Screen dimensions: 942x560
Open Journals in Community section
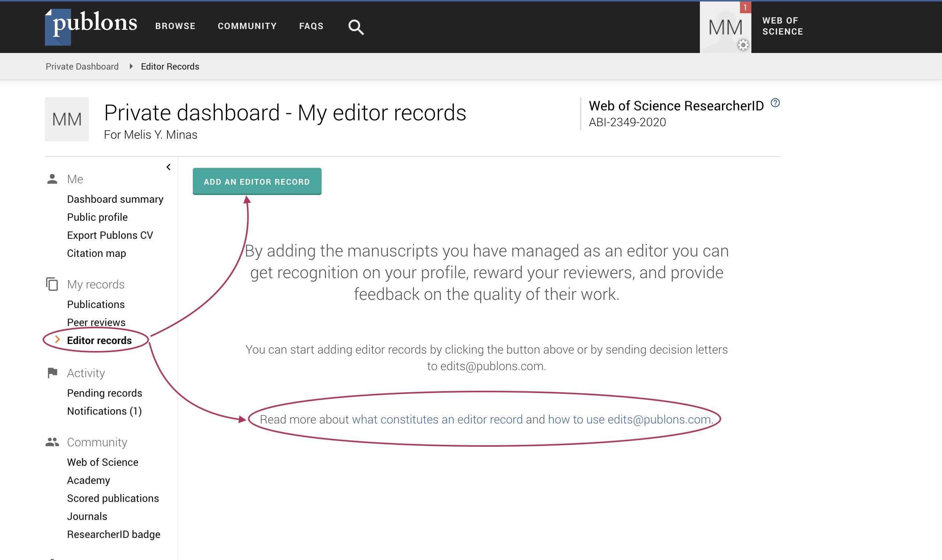[87, 517]
